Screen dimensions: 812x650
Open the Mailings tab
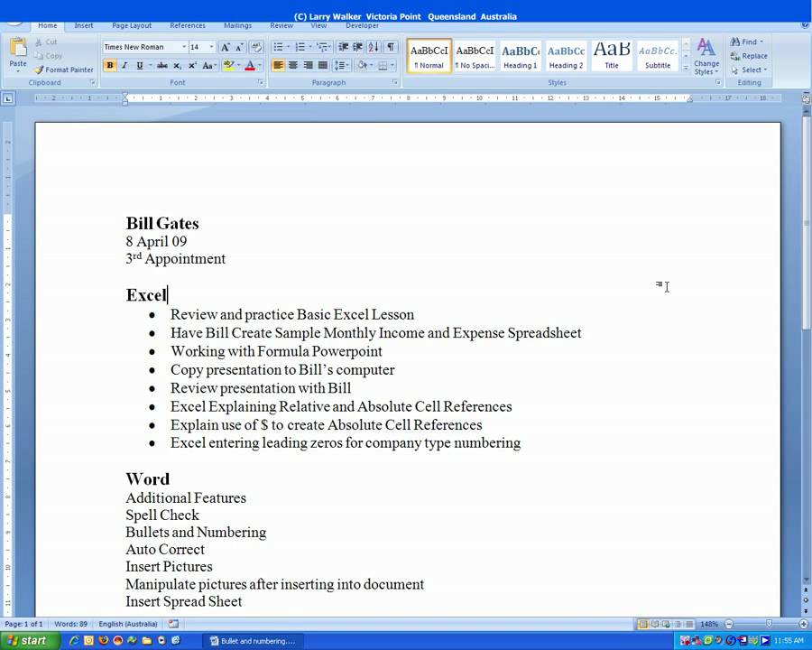click(x=237, y=25)
